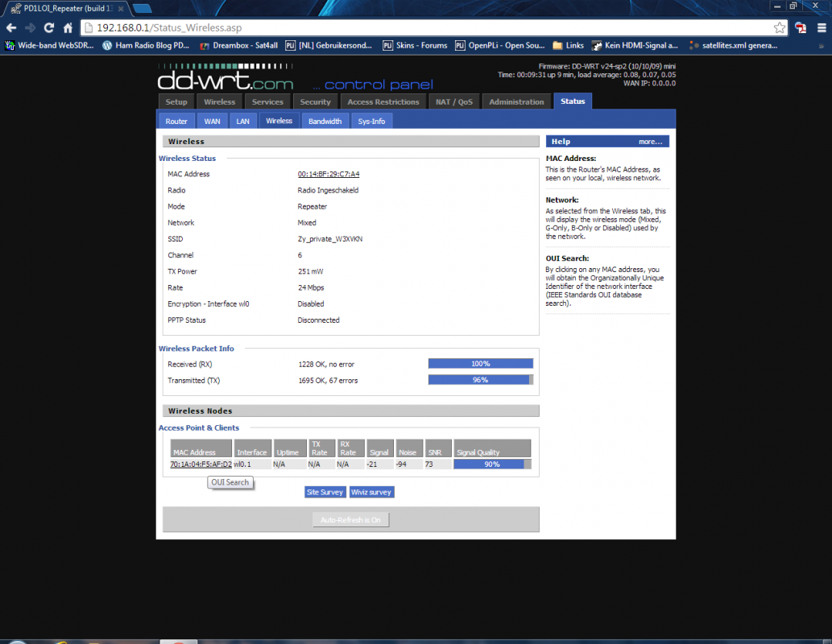Click the browser back arrow
The image size is (832, 644).
[x=11, y=27]
